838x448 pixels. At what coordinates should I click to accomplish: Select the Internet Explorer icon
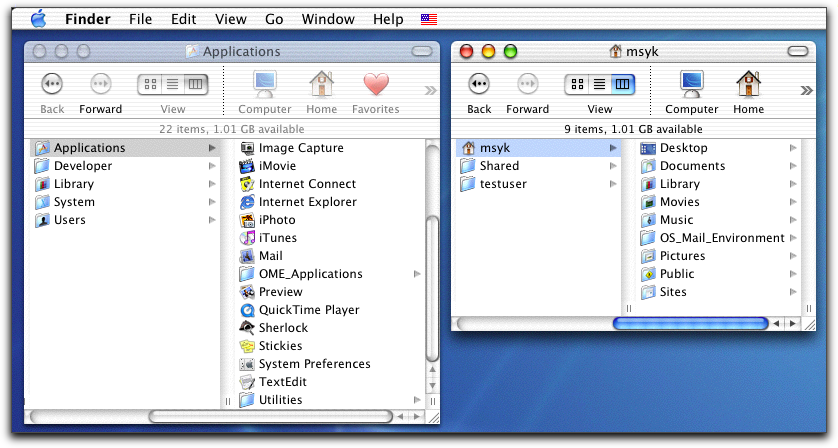249,202
